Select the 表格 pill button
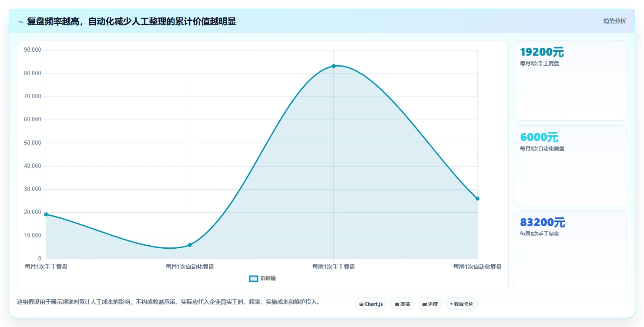Viewport: 644px width, 327px height. (x=402, y=304)
